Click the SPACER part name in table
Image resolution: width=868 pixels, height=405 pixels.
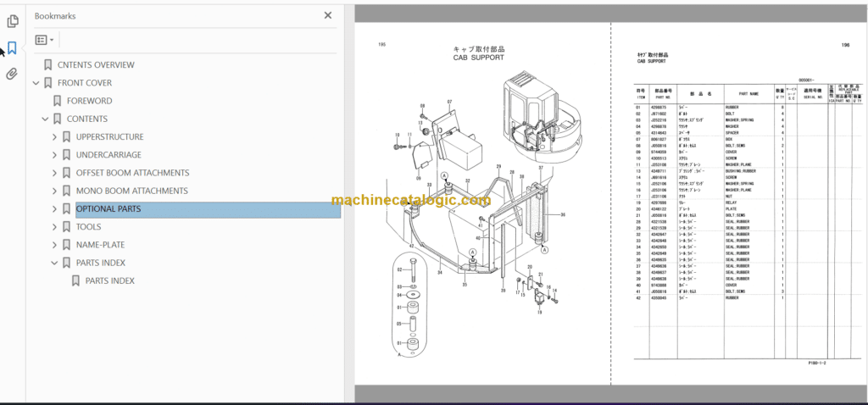(732, 132)
